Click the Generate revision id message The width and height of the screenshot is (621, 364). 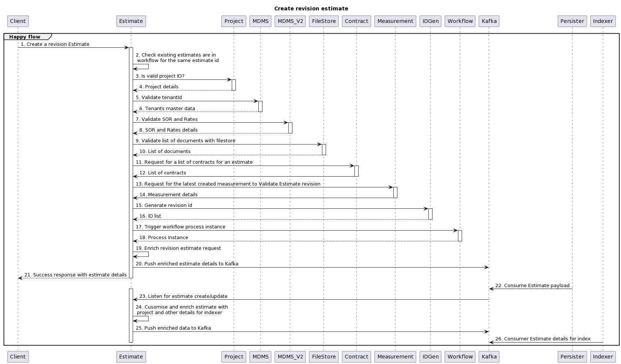coord(164,205)
